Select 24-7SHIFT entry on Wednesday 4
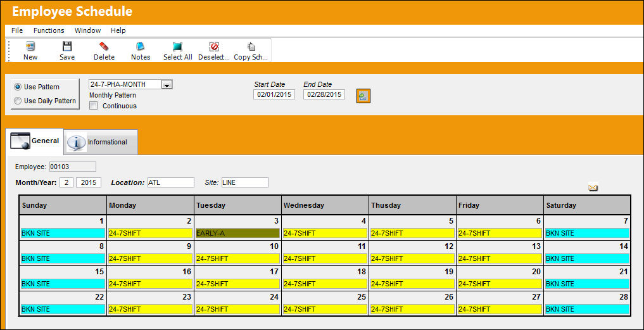Screen dimensions: 644x330 325,233
